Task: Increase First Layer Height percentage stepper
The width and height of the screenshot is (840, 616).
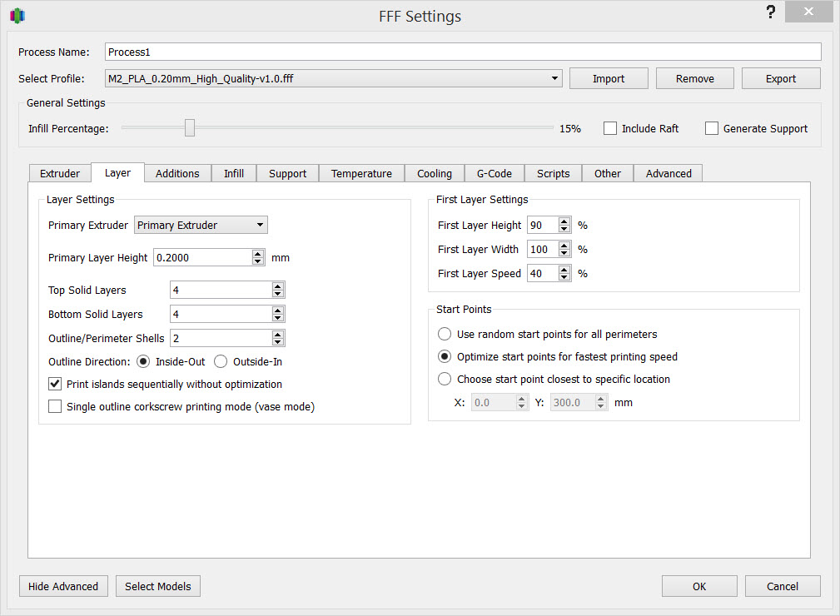Action: pos(564,221)
